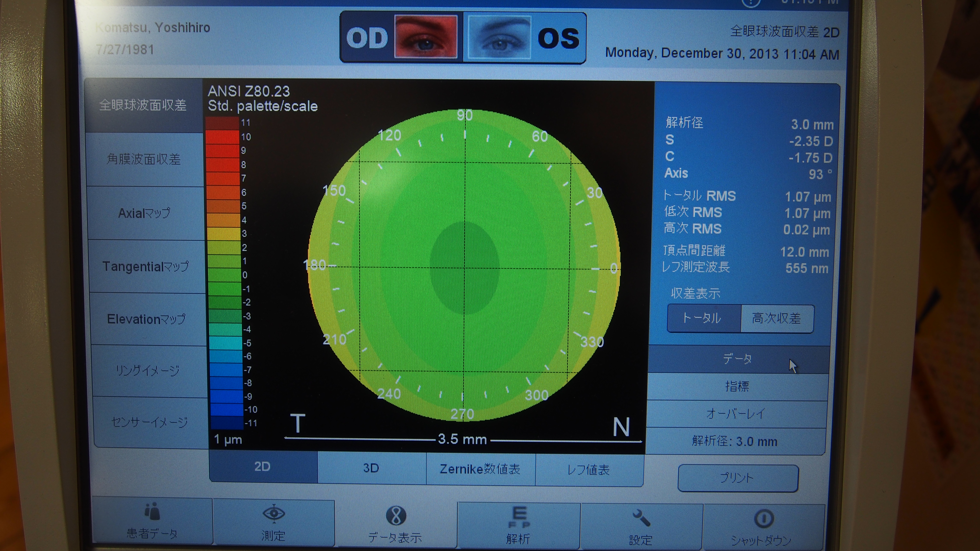Image resolution: width=980 pixels, height=551 pixels.
Task: Click the patient data (患者データ) people icon
Action: [152, 511]
